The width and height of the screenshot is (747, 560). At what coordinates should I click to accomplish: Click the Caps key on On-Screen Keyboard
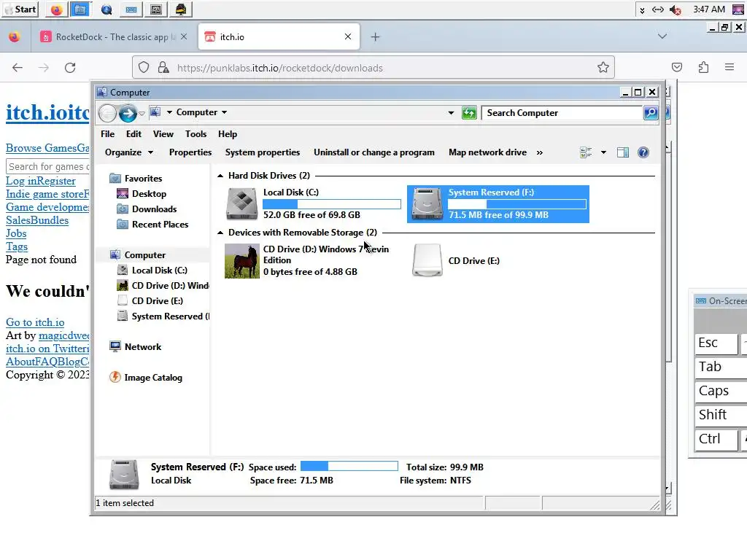pos(721,391)
